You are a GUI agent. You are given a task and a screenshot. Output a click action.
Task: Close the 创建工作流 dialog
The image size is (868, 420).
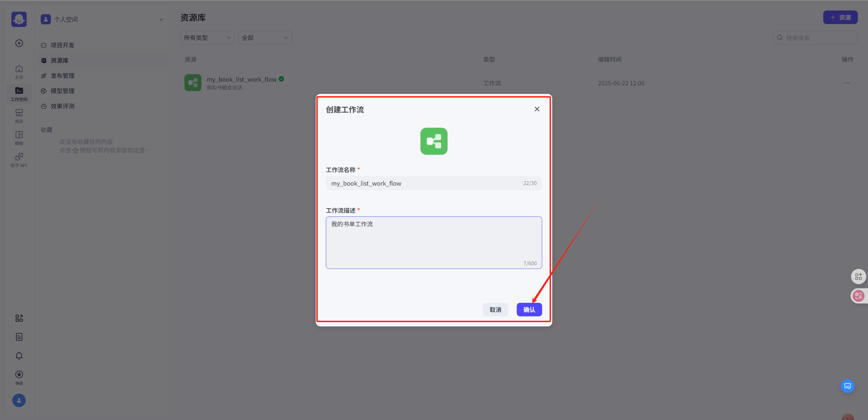tap(537, 109)
